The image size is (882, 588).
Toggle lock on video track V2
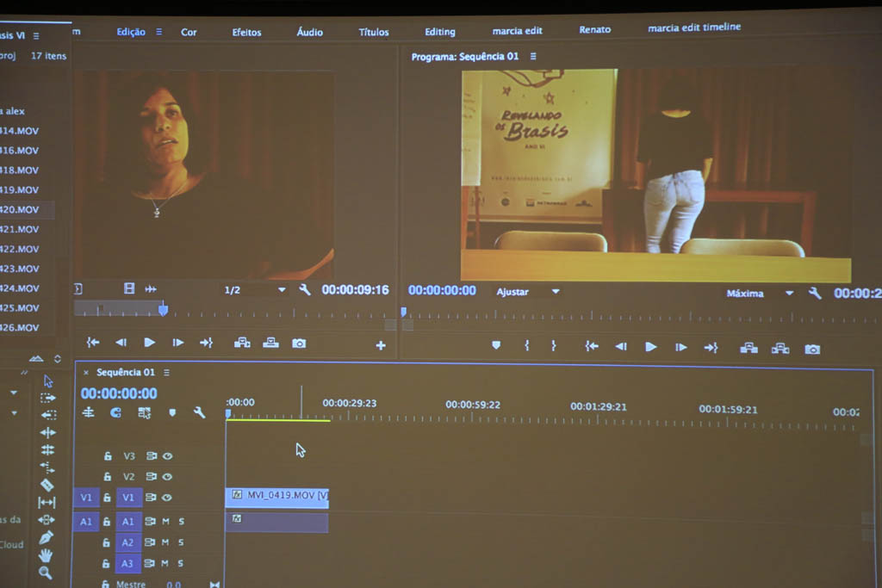coord(108,477)
